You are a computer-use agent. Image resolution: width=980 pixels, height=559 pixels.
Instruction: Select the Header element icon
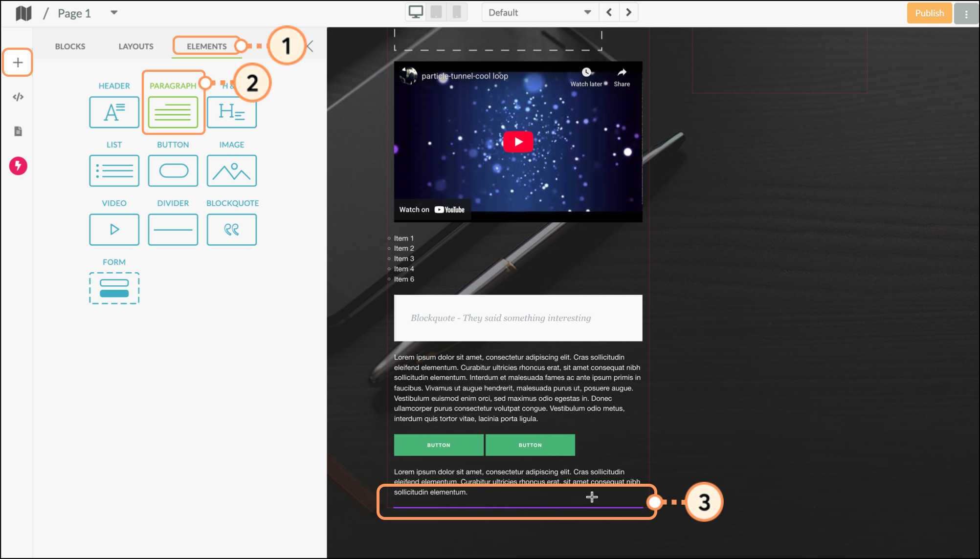pyautogui.click(x=114, y=112)
